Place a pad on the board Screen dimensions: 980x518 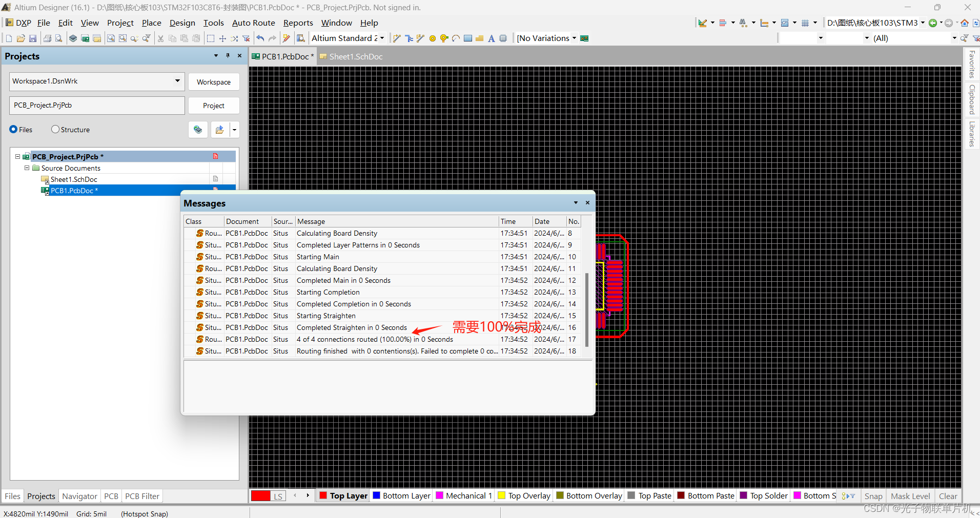click(x=433, y=38)
